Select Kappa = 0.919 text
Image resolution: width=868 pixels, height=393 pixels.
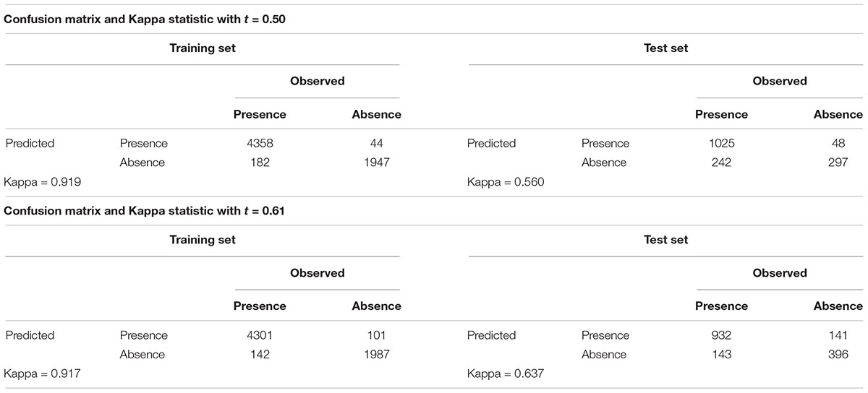coord(43,182)
